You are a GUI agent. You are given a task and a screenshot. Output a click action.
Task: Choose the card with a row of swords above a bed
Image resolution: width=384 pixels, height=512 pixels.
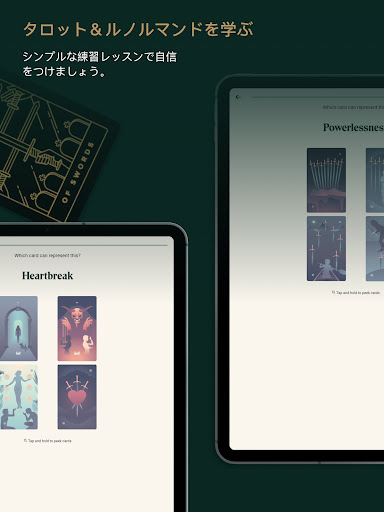[326, 180]
